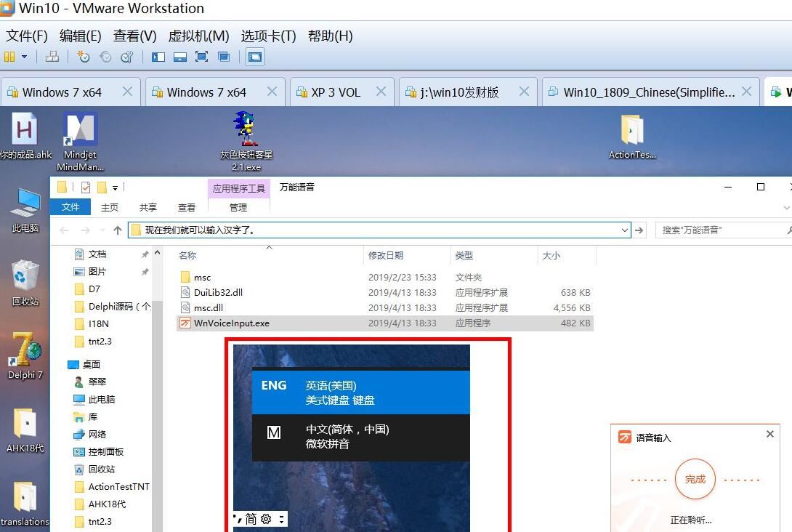This screenshot has width=792, height=532.
Task: Click the 查看 ribbon tab in Explorer
Action: (x=187, y=207)
